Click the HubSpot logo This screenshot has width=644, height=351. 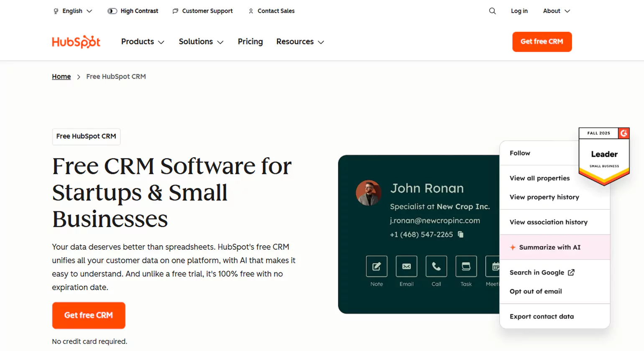[76, 41]
